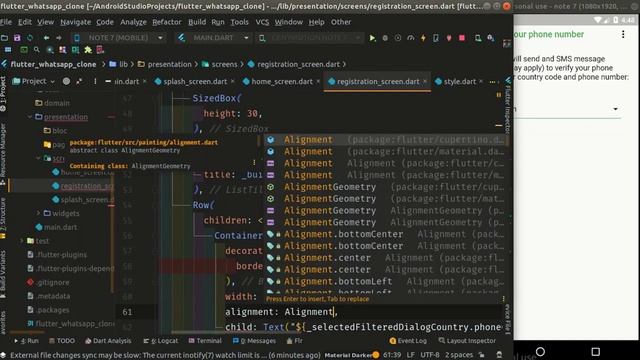640x360 pixels.
Task: Open the File menu
Action: pyautogui.click(x=6, y=22)
